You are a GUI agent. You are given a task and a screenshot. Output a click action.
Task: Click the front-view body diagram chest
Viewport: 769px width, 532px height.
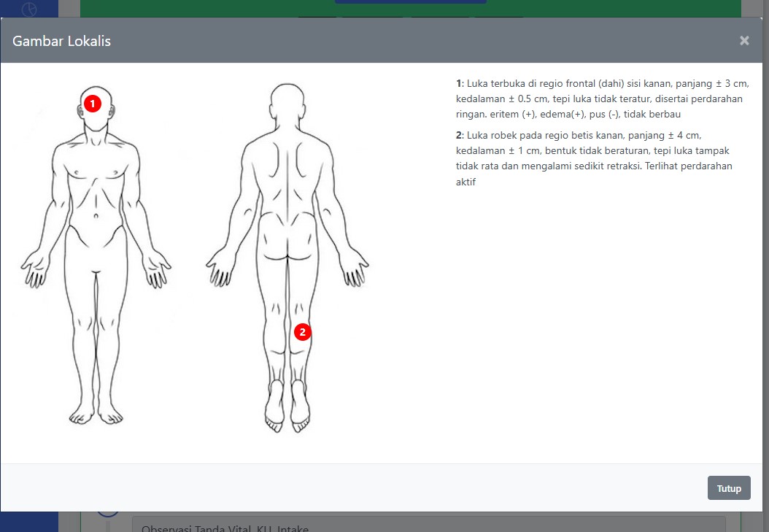point(96,171)
